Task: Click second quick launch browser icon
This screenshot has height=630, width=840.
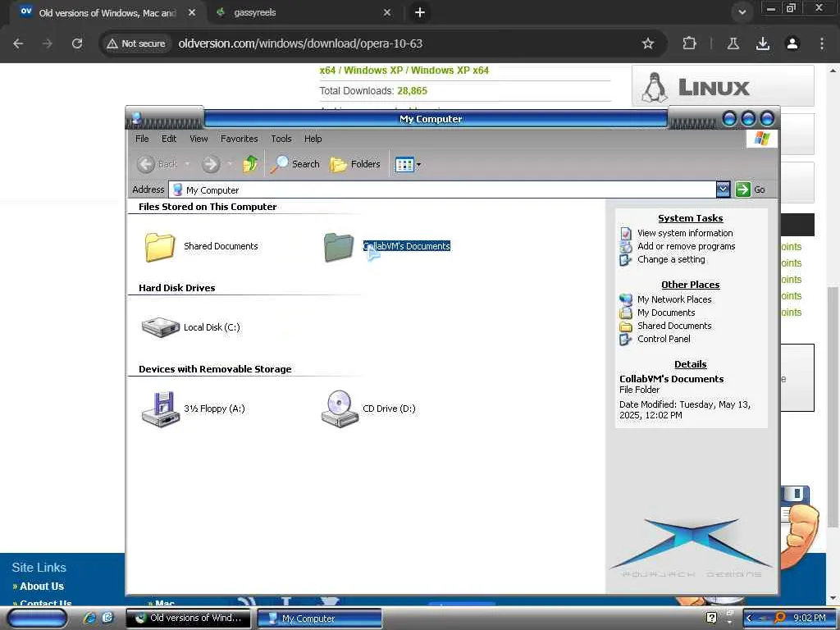Action: (x=107, y=618)
